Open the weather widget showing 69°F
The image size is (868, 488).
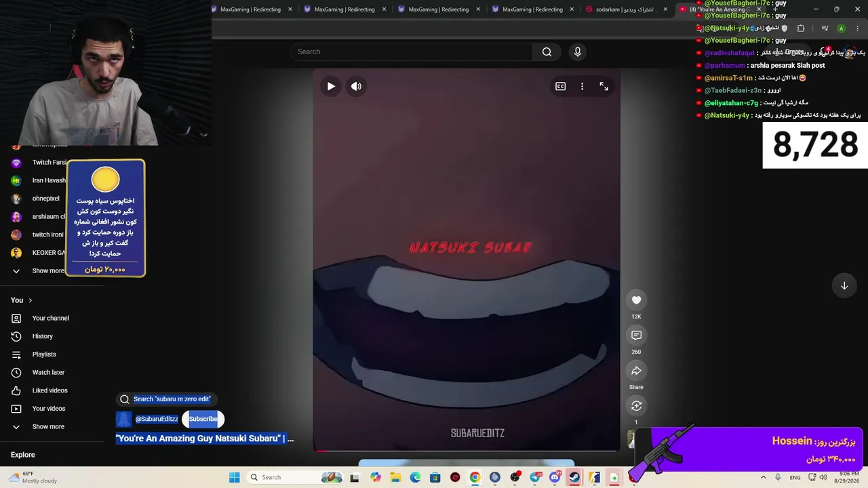pos(33,477)
